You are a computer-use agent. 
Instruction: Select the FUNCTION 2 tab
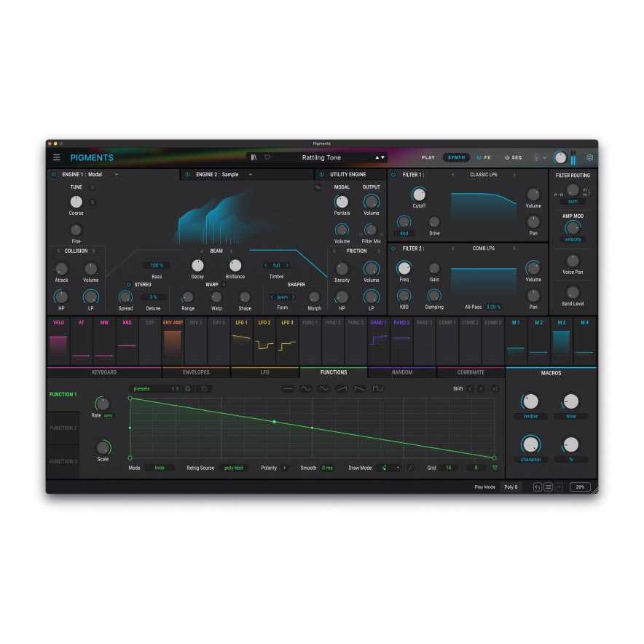(x=63, y=428)
